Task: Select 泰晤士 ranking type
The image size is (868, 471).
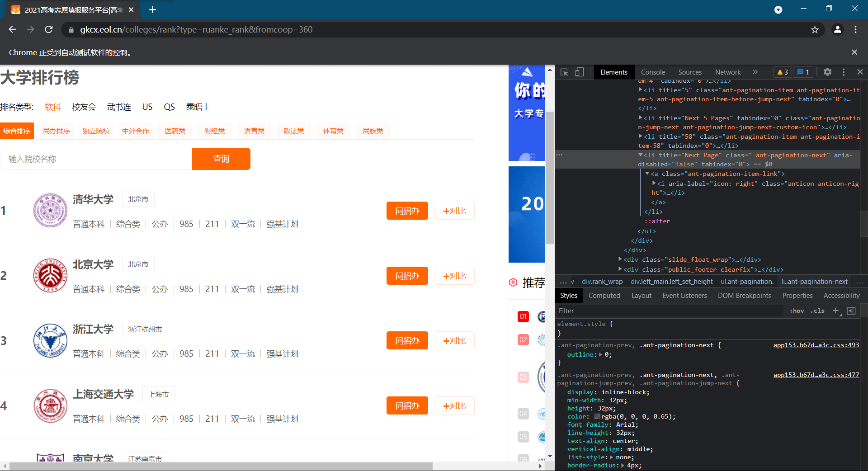Action: [198, 107]
